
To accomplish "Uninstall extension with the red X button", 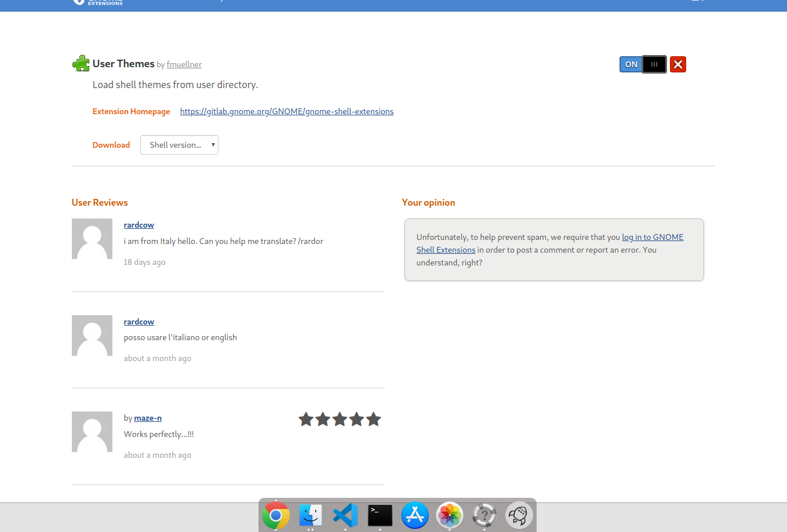I will (678, 64).
